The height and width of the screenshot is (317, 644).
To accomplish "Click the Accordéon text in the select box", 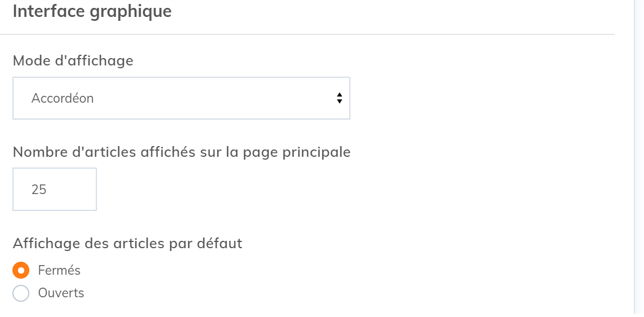I will point(63,98).
